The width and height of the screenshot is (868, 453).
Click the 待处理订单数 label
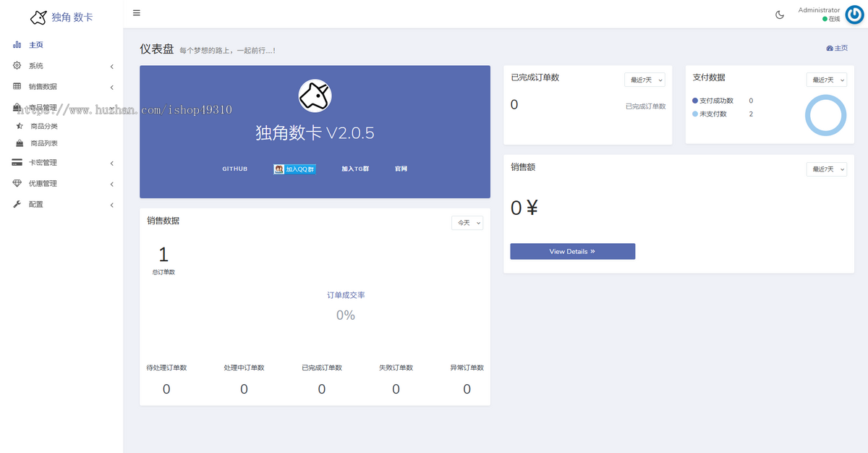point(166,368)
